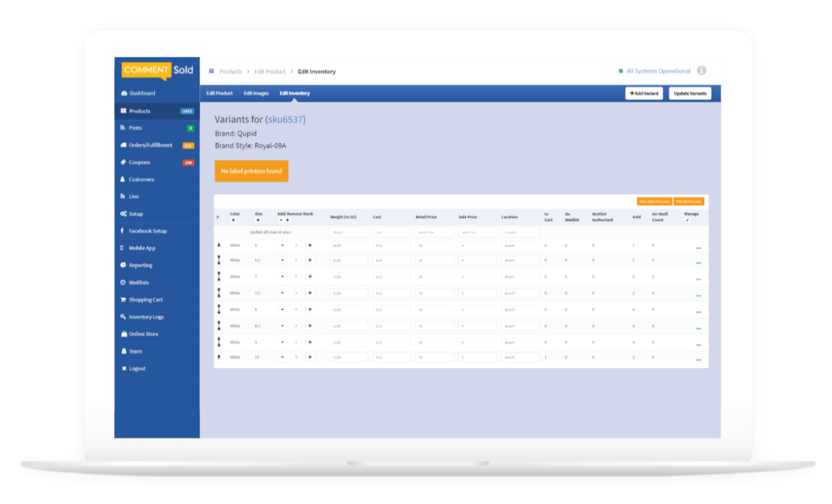Click the Update Variants button

click(690, 94)
